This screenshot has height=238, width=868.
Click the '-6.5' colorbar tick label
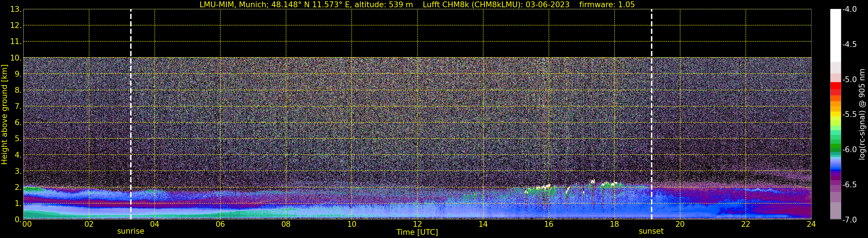point(849,185)
